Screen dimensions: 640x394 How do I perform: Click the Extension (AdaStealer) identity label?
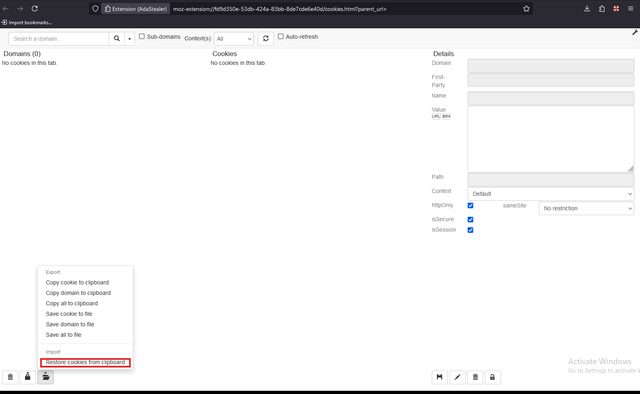click(136, 9)
